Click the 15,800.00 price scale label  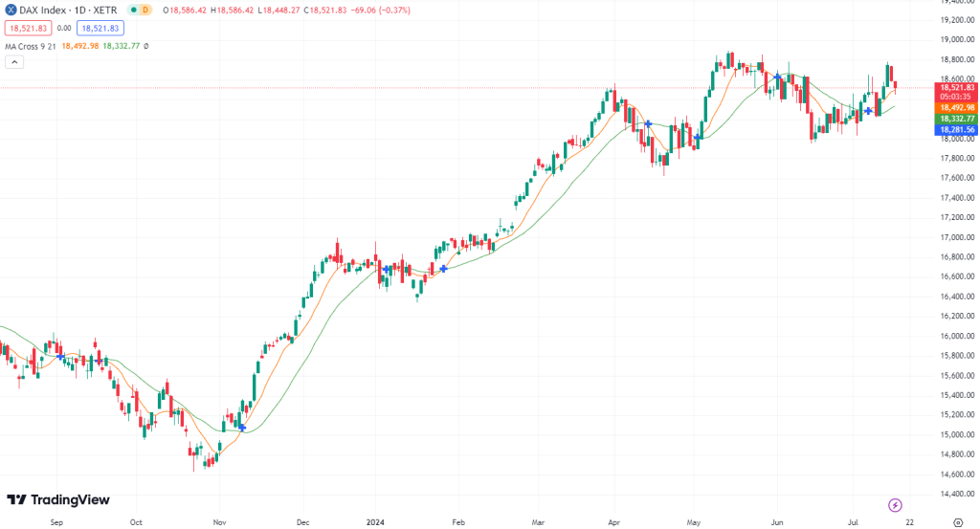[957, 355]
